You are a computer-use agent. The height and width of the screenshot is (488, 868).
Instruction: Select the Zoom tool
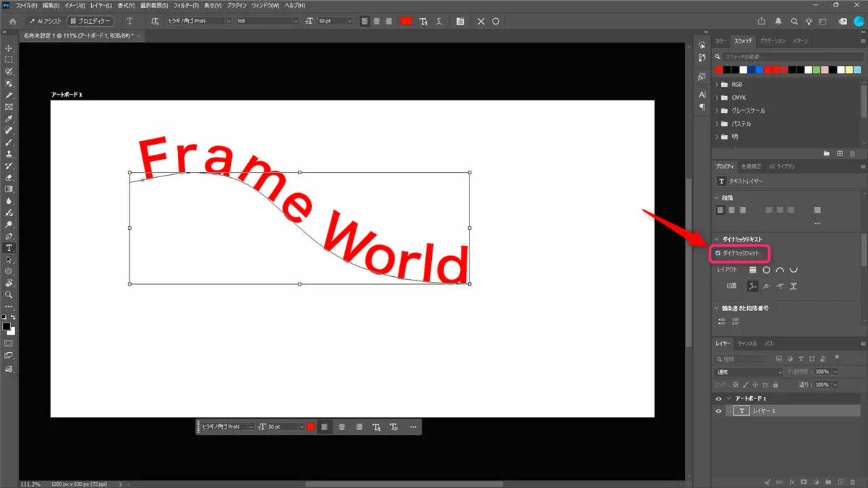pyautogui.click(x=9, y=295)
